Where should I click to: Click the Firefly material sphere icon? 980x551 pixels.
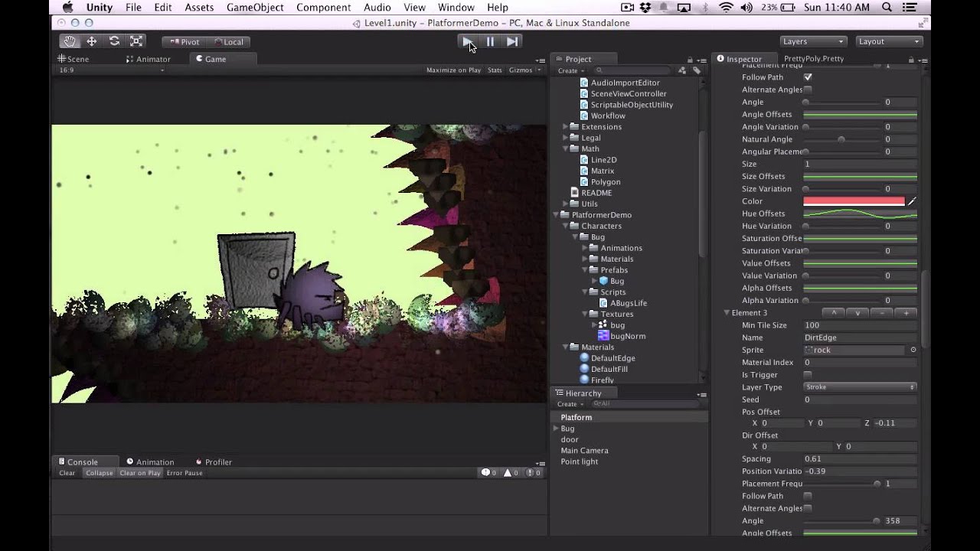pos(584,380)
